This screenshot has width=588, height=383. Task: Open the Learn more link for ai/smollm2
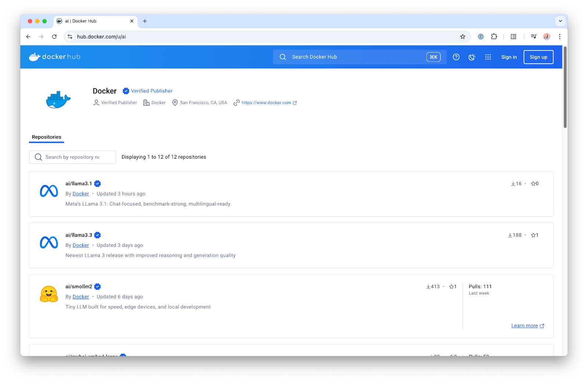click(x=525, y=325)
